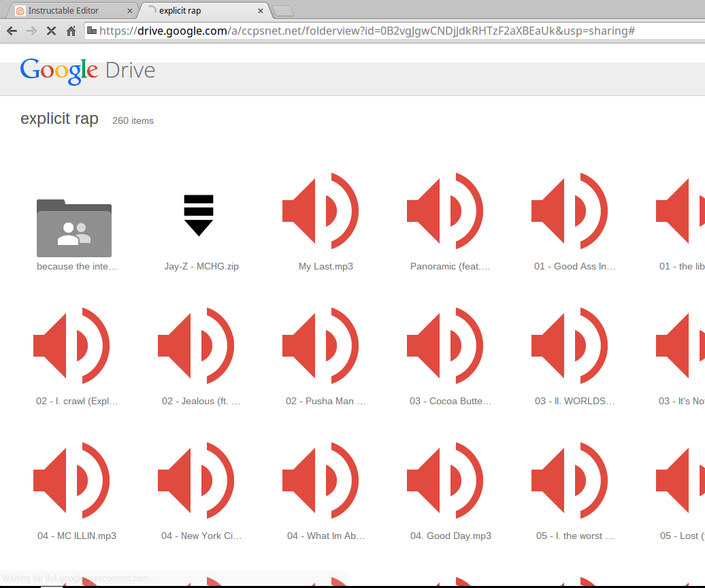
Task: Select "03 - Cocoa Butte..." speaker icon
Action: click(x=445, y=345)
